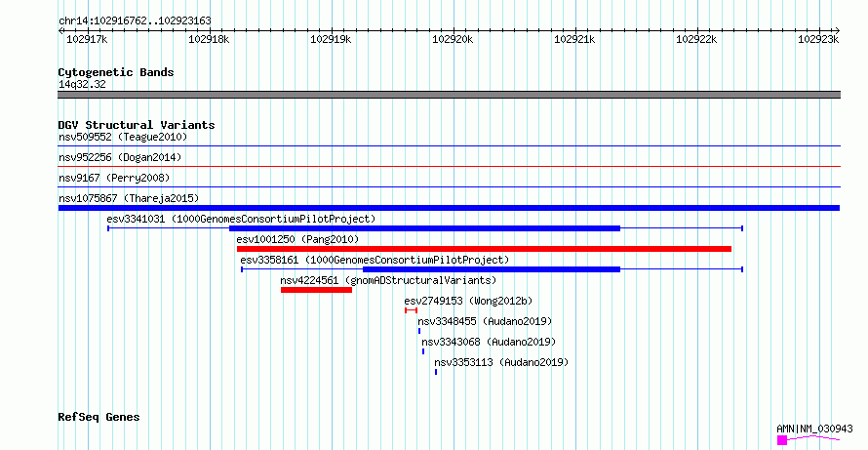
Task: Open the nsv3353113 (Audano2019) label
Action: click(501, 362)
